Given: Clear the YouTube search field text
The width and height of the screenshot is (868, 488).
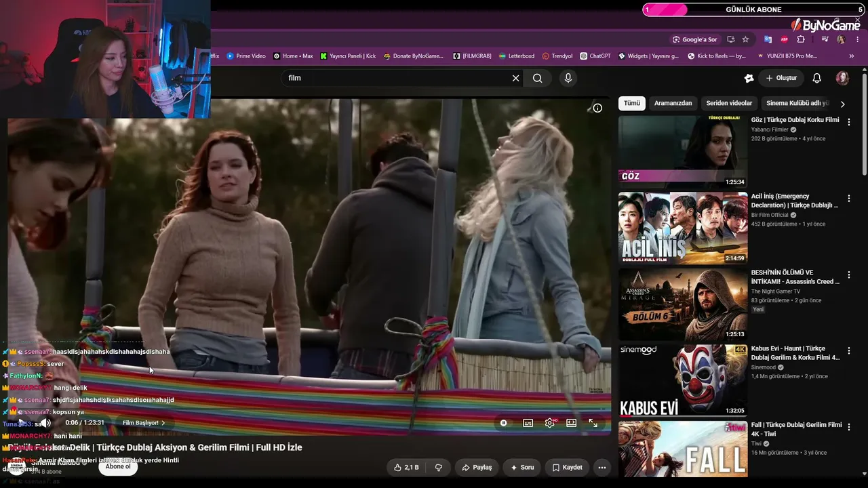Looking at the screenshot, I should (515, 78).
